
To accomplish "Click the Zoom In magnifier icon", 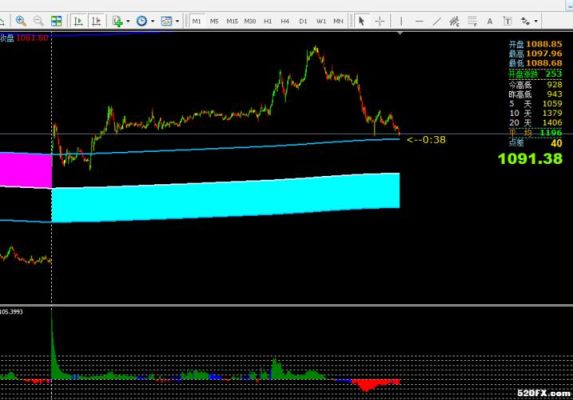I will coord(21,21).
